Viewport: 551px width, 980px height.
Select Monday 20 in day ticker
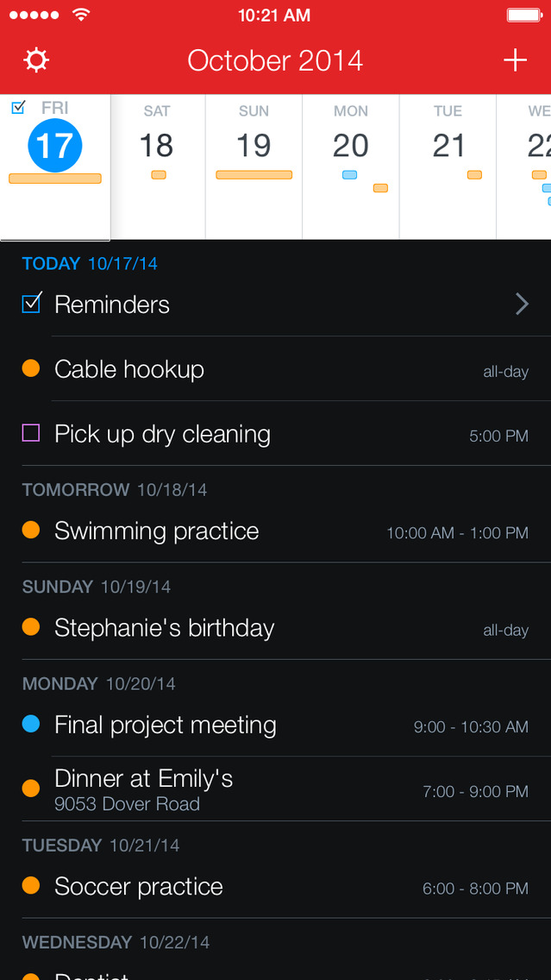(x=351, y=145)
